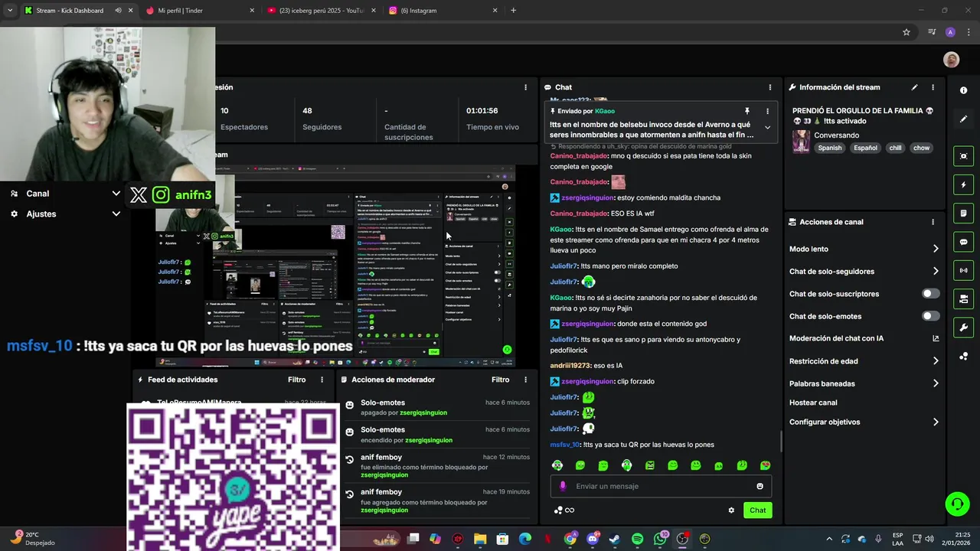This screenshot has width=980, height=551.
Task: Open Spotify from the taskbar
Action: click(x=638, y=539)
